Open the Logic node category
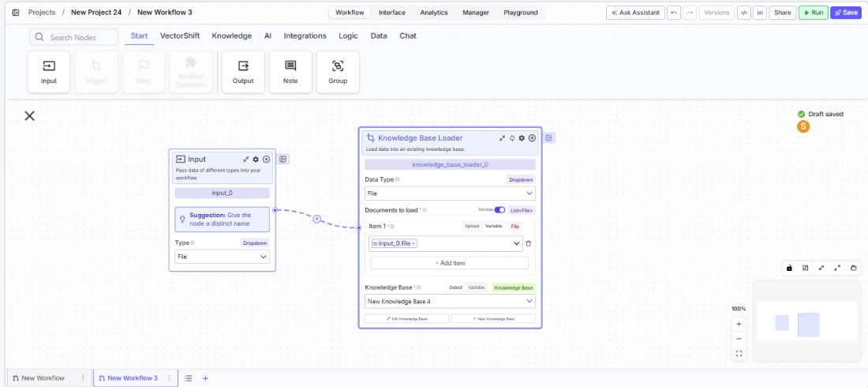This screenshot has width=868, height=387. point(348,36)
